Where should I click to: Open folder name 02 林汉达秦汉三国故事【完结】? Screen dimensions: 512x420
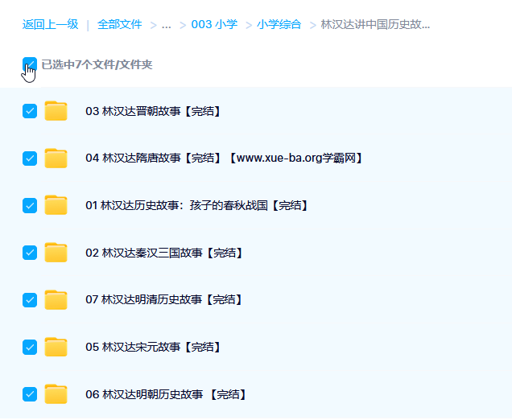click(x=164, y=253)
